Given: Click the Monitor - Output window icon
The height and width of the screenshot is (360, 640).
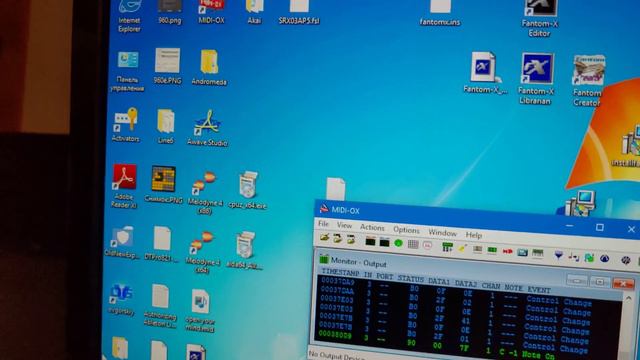Looking at the screenshot, I should tap(324, 259).
